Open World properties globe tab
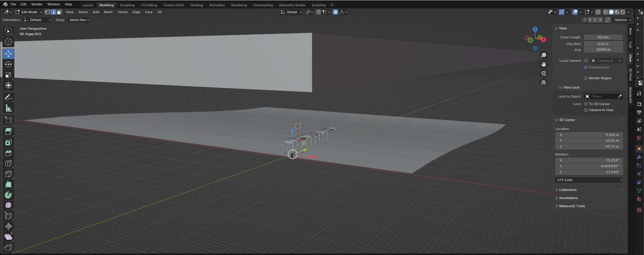 639,138
